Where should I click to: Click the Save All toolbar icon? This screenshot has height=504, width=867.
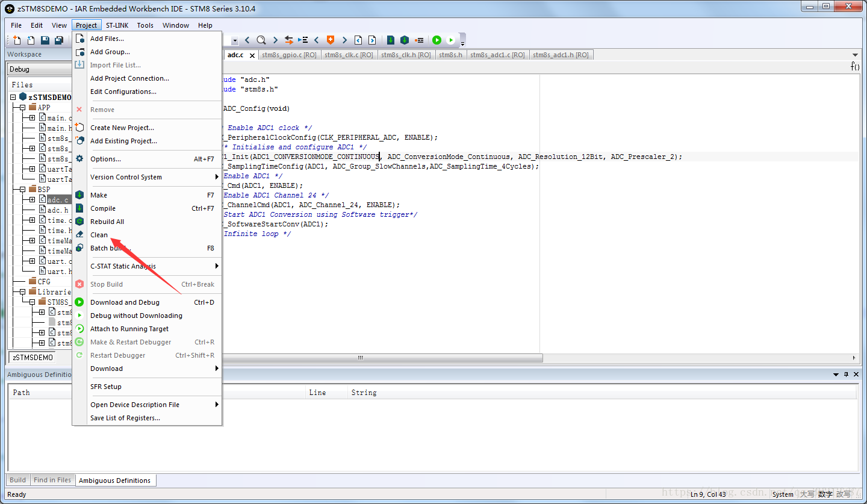[59, 40]
